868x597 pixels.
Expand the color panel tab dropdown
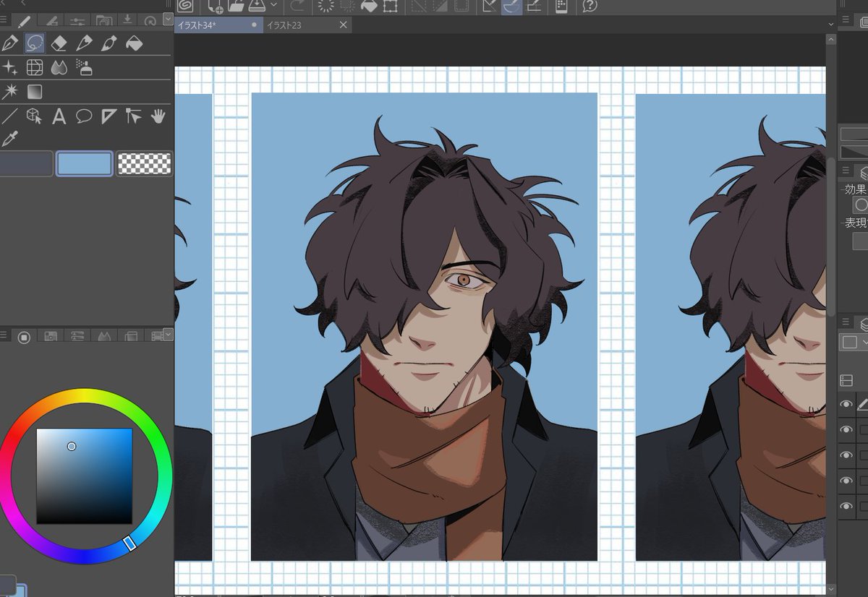(169, 334)
